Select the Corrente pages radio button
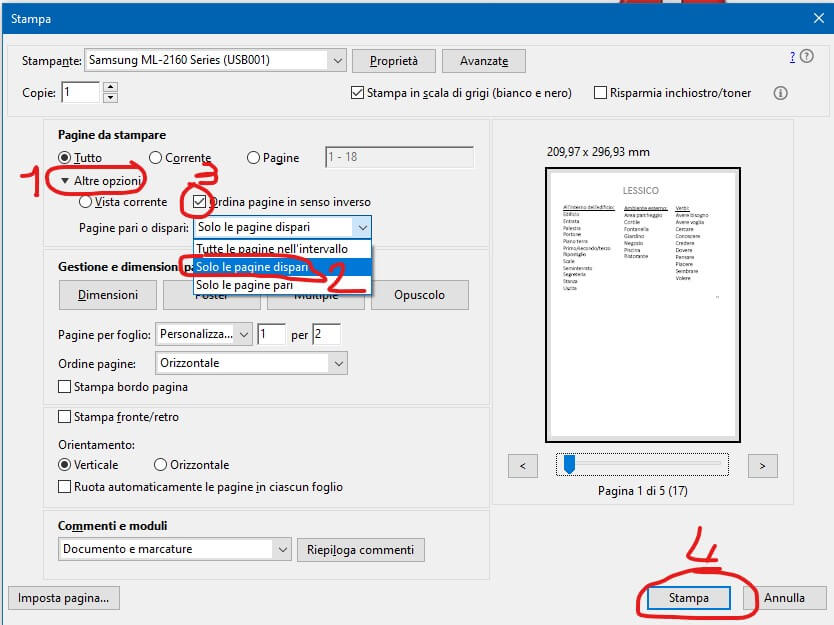Viewport: 834px width, 625px height. 156,158
